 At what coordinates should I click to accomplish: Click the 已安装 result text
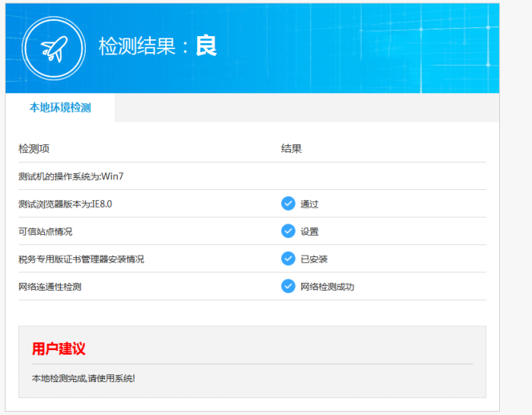(x=314, y=260)
